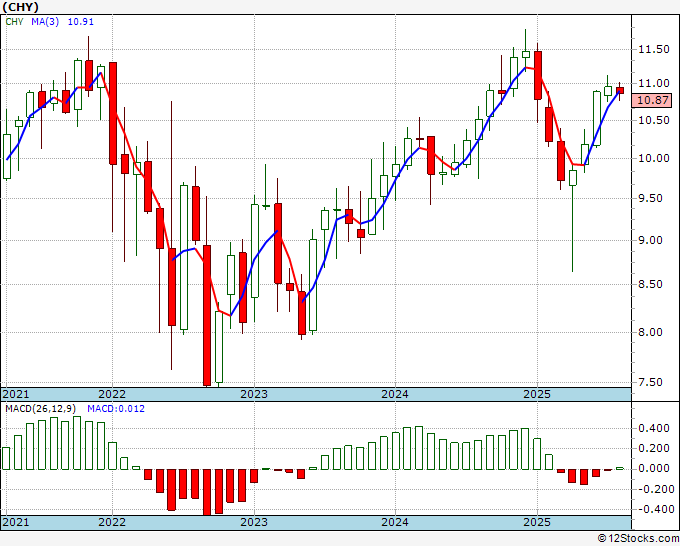The image size is (680, 546).
Task: Click the current price tag 10.87
Action: [653, 100]
